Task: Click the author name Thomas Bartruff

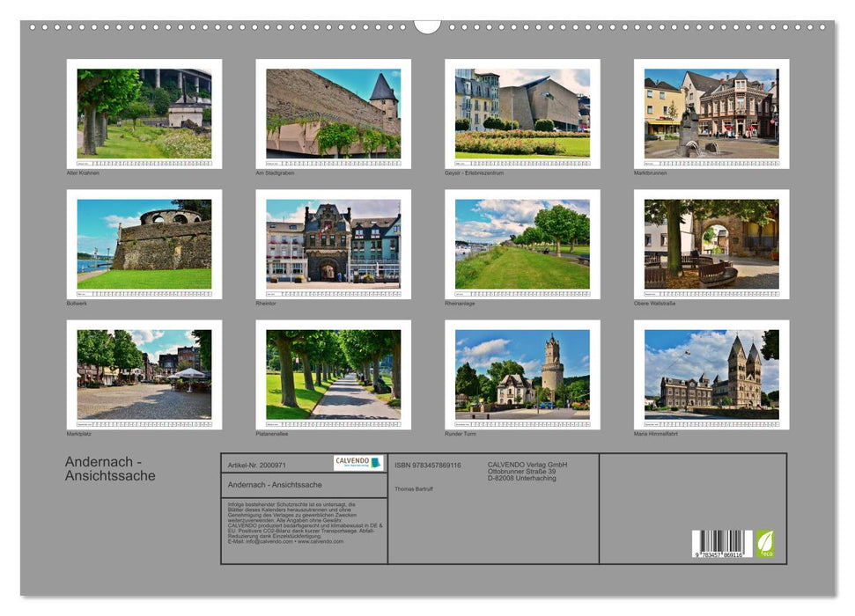Action: (x=414, y=488)
